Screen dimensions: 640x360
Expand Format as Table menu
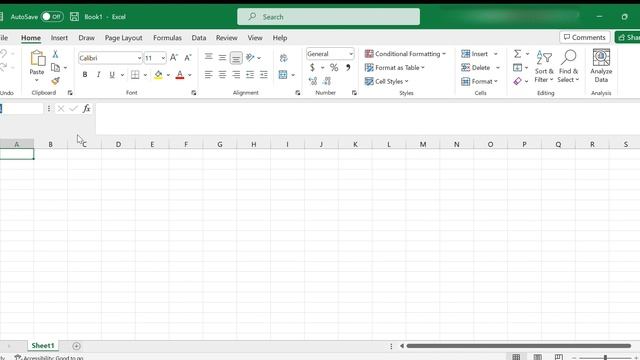395,68
